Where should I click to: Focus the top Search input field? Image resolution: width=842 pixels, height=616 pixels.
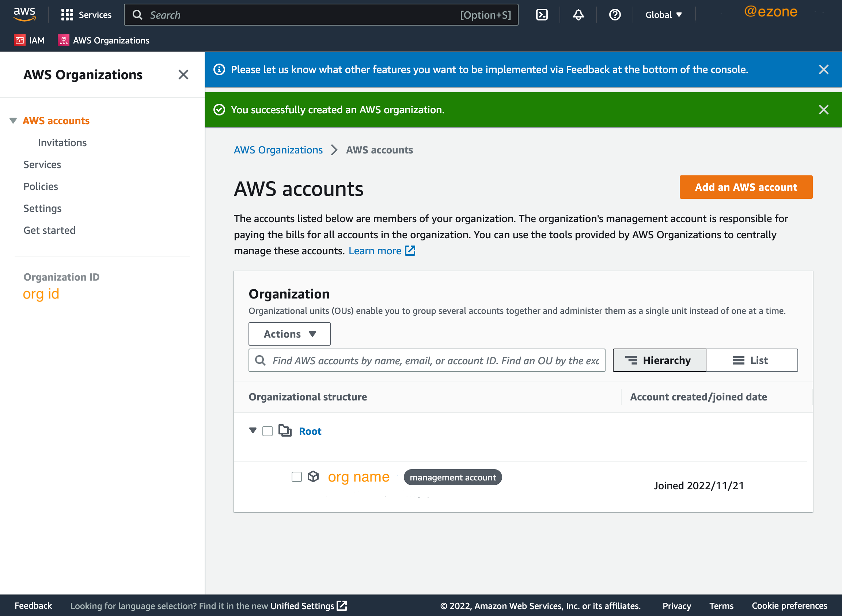click(321, 15)
